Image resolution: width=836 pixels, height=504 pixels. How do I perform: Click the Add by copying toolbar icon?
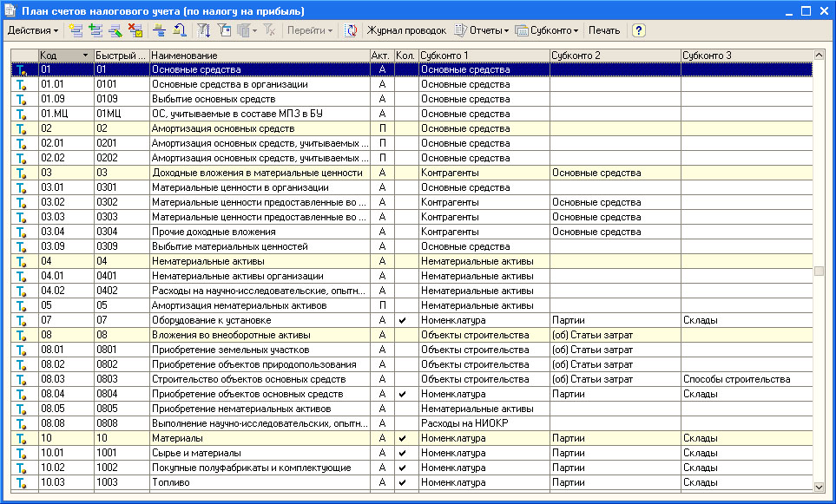click(x=96, y=30)
